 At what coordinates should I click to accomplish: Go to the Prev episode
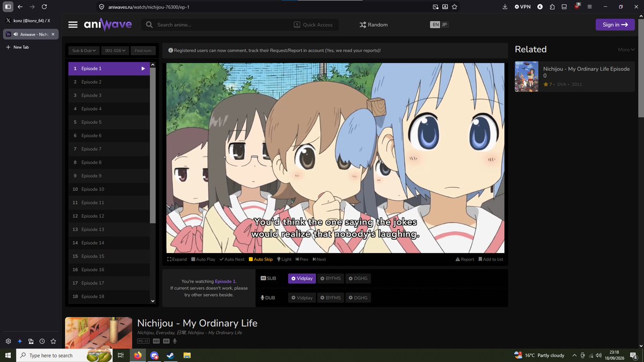[x=302, y=260]
